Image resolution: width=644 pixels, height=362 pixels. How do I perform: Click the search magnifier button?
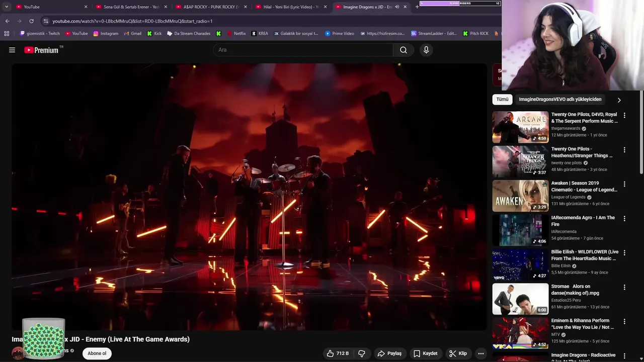(403, 50)
